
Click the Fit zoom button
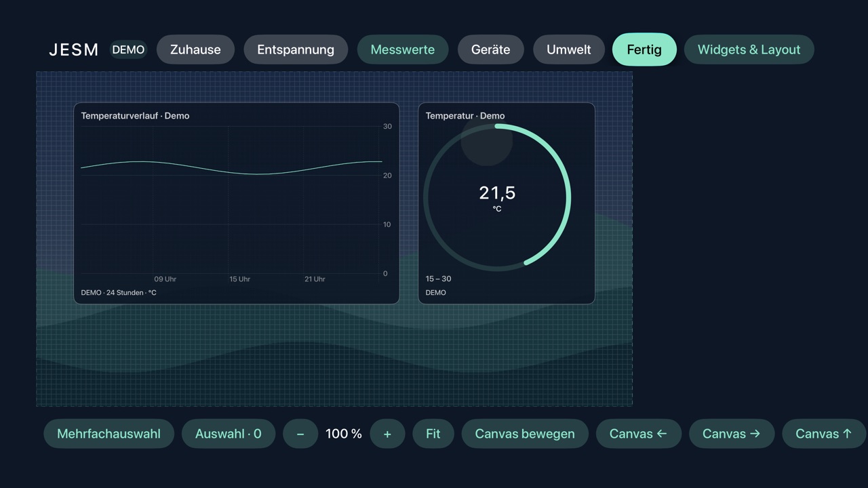(433, 434)
